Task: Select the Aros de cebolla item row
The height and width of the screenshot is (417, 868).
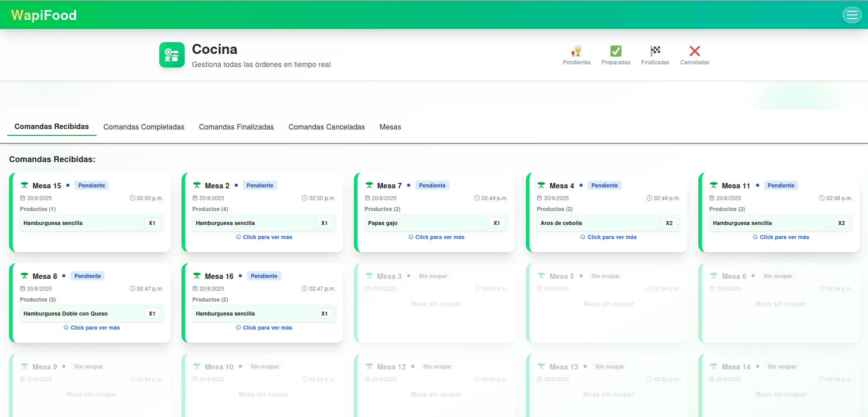Action: tap(608, 223)
